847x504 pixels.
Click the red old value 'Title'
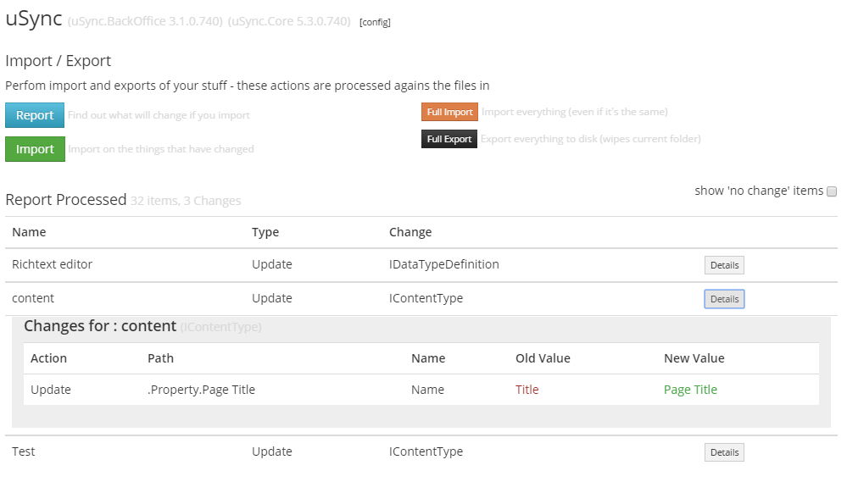click(527, 390)
